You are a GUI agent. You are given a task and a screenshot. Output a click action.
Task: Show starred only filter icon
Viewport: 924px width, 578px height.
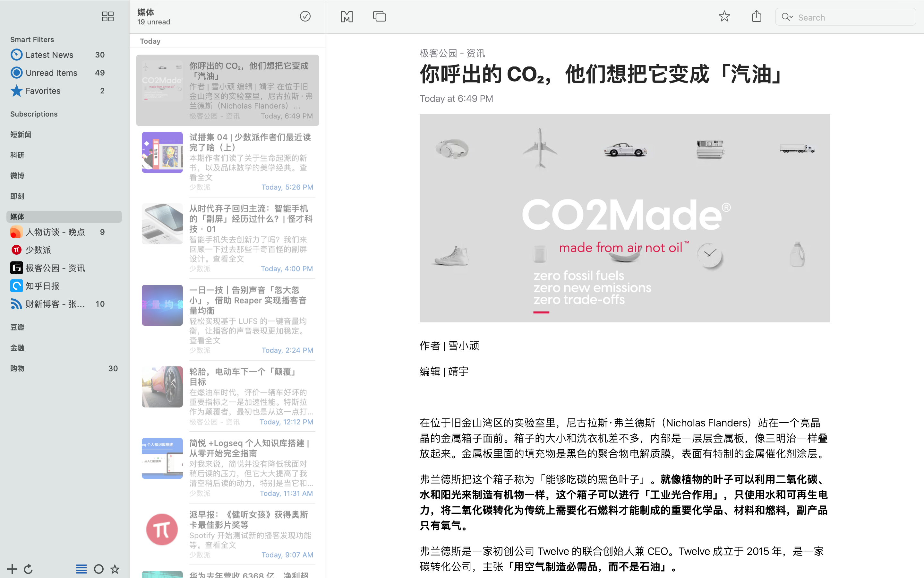(115, 569)
